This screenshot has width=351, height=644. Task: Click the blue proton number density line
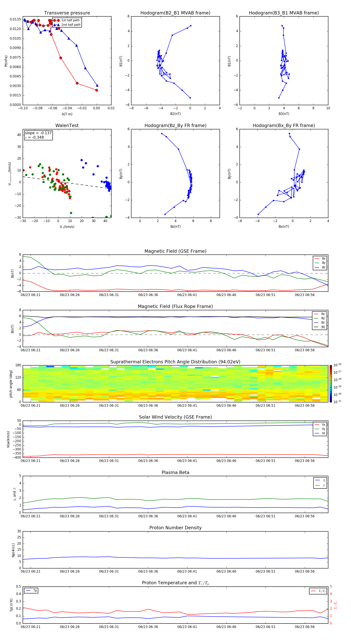tap(175, 558)
